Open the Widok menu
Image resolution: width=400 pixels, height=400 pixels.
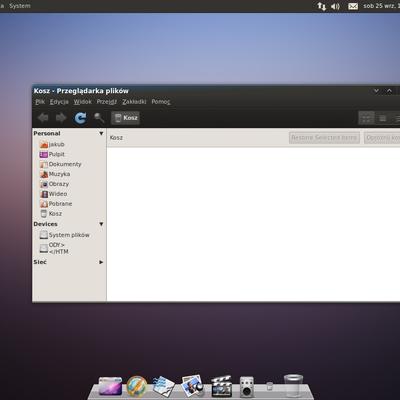83,102
